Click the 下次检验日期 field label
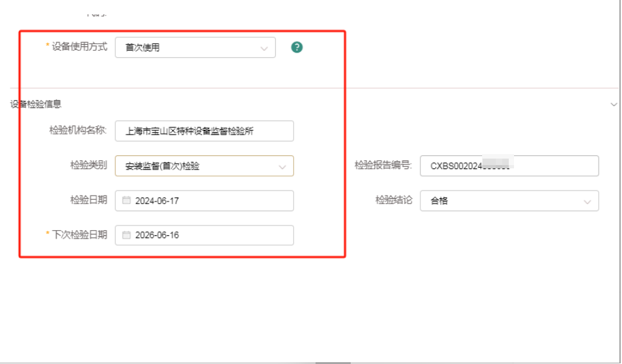622x364 pixels. 79,235
